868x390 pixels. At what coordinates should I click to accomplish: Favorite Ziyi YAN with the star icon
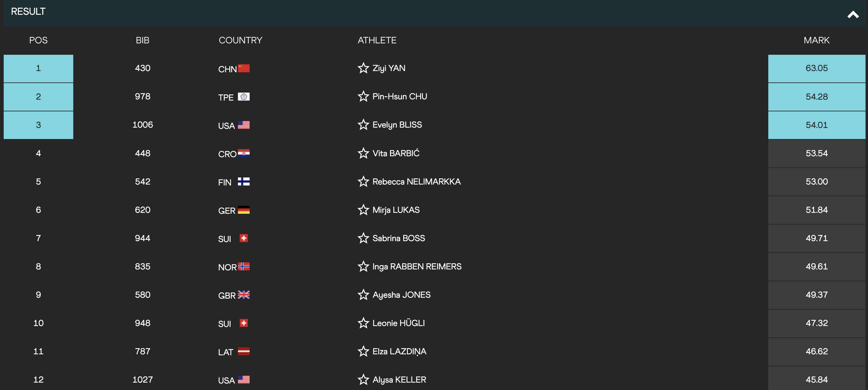pos(363,68)
